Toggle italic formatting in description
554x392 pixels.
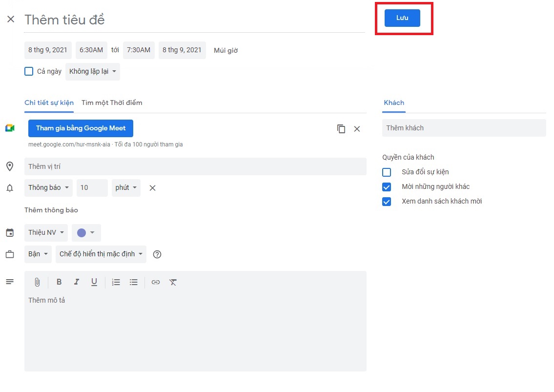click(76, 282)
